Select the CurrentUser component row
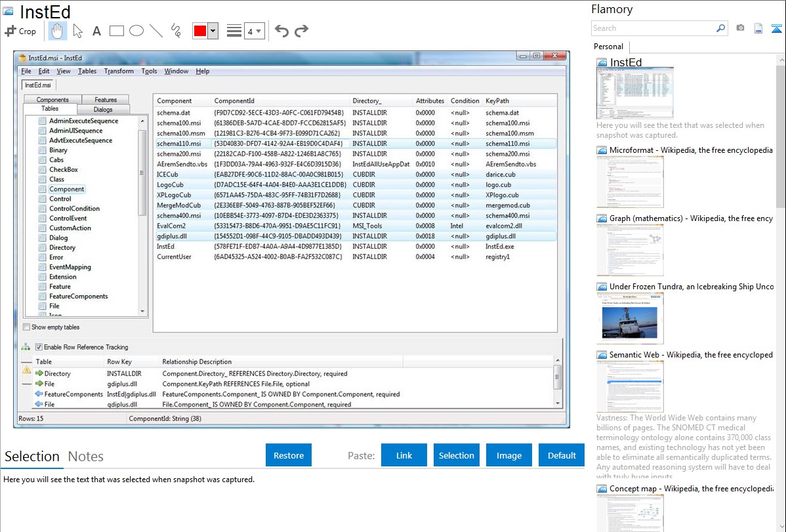 [x=355, y=256]
